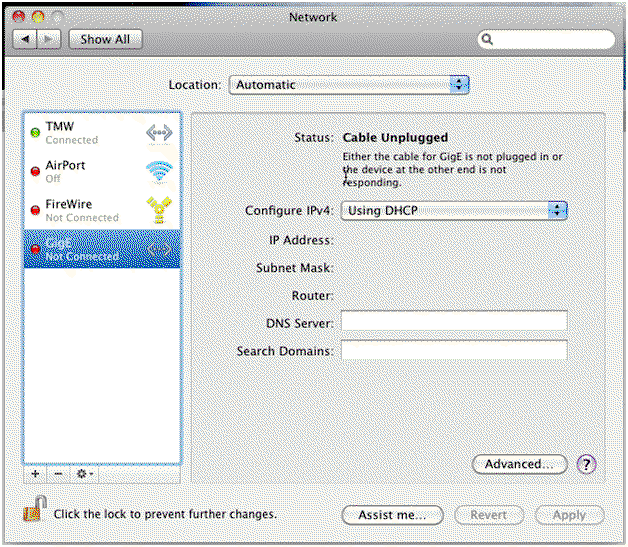Viewport: 628px width, 547px height.
Task: Select the TMW network service
Action: [102, 133]
